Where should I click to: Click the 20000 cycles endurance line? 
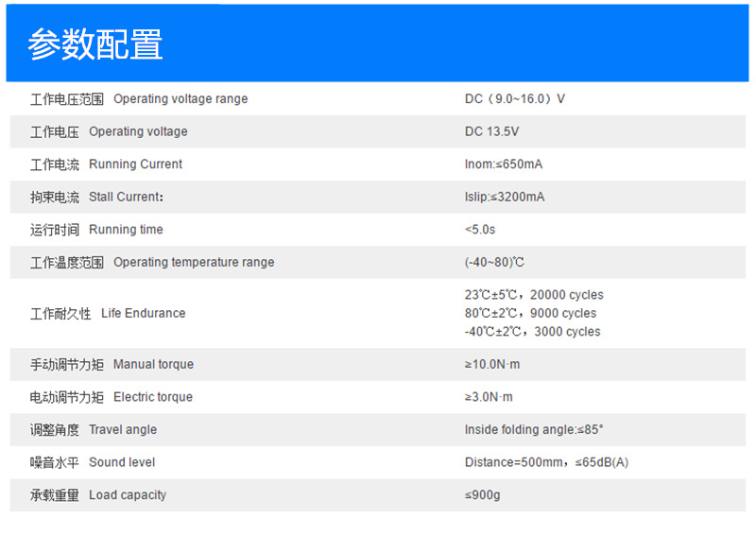pyautogui.click(x=534, y=295)
